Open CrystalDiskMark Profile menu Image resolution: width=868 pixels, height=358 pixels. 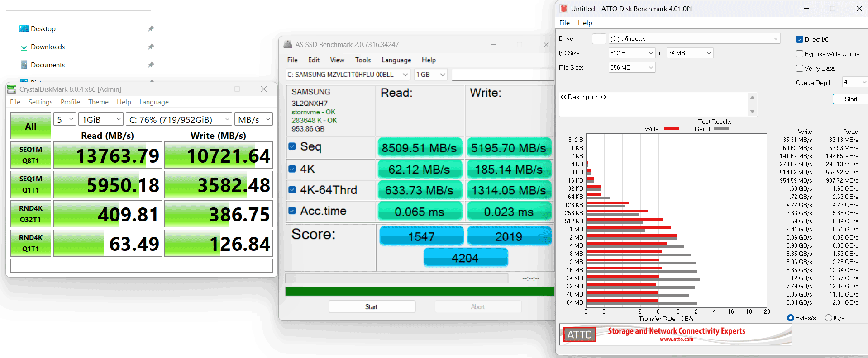pos(70,102)
